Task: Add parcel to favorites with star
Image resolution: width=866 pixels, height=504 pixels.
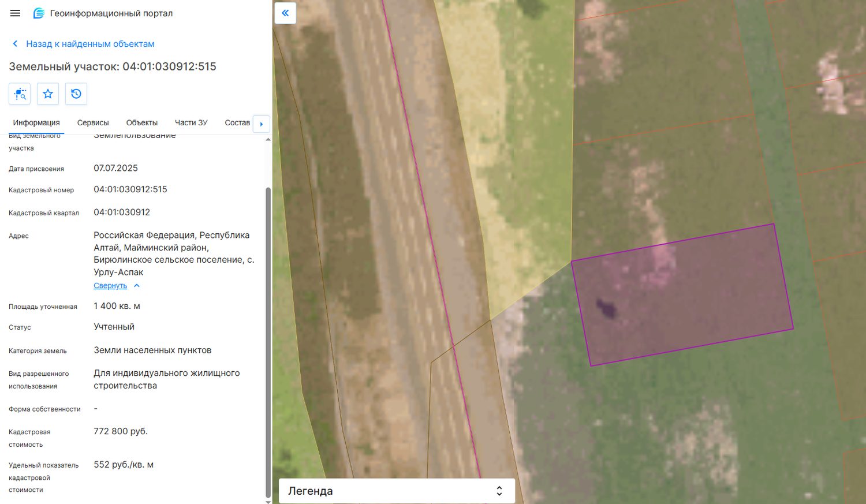Action: 48,94
